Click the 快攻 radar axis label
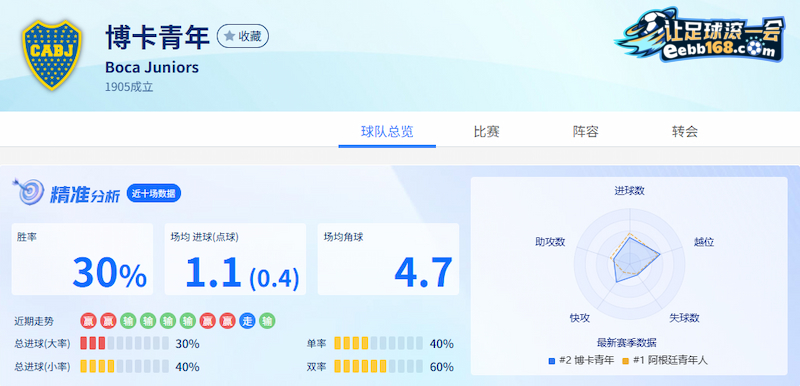This screenshot has height=386, width=800. [x=580, y=318]
